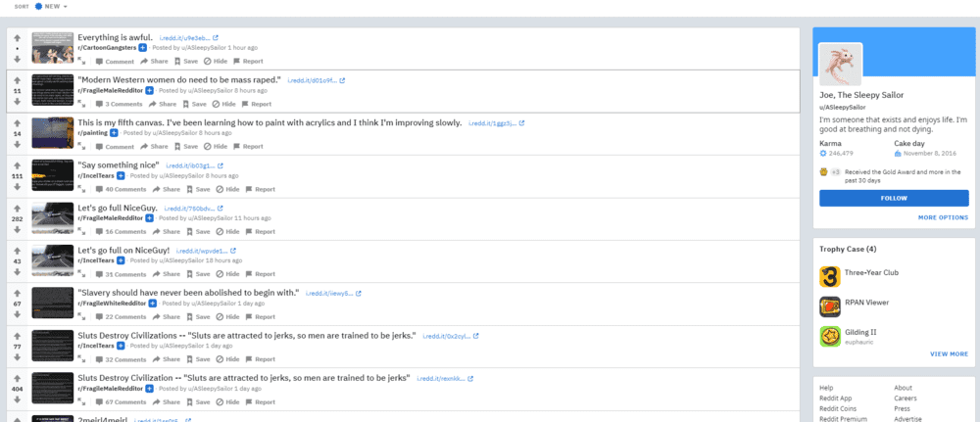Open the external link icon on 'Everything is awful.'
Image resolution: width=980 pixels, height=422 pixels.
coord(216,38)
